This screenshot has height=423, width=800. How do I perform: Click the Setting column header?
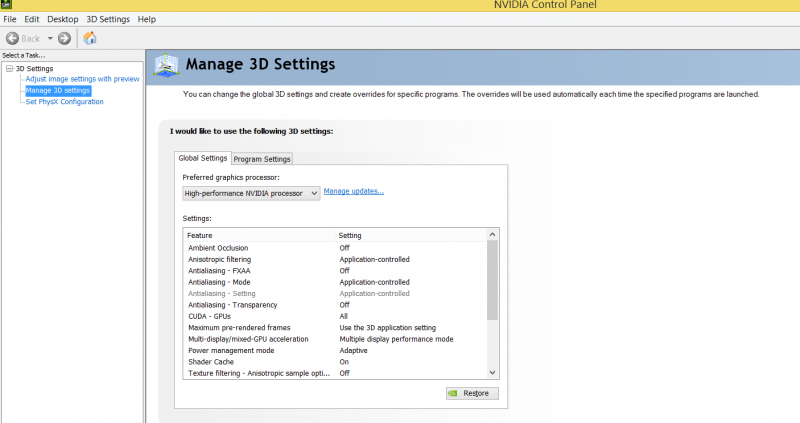tap(410, 235)
